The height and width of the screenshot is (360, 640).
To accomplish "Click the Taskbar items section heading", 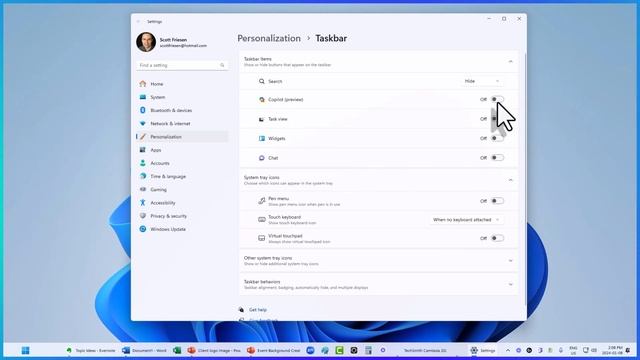I will coord(258,59).
